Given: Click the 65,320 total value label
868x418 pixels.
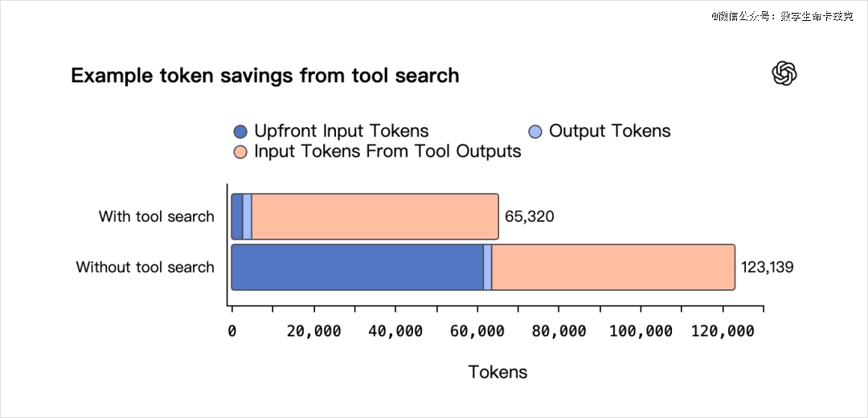Looking at the screenshot, I should click(529, 216).
